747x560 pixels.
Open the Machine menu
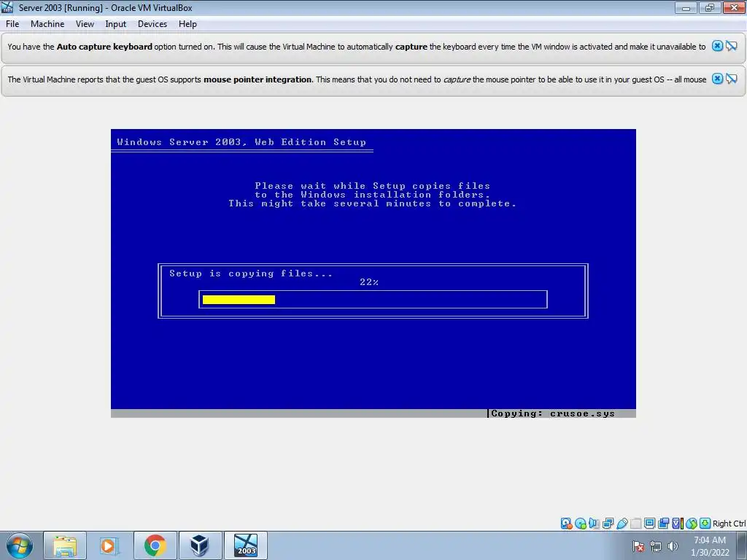pyautogui.click(x=47, y=24)
